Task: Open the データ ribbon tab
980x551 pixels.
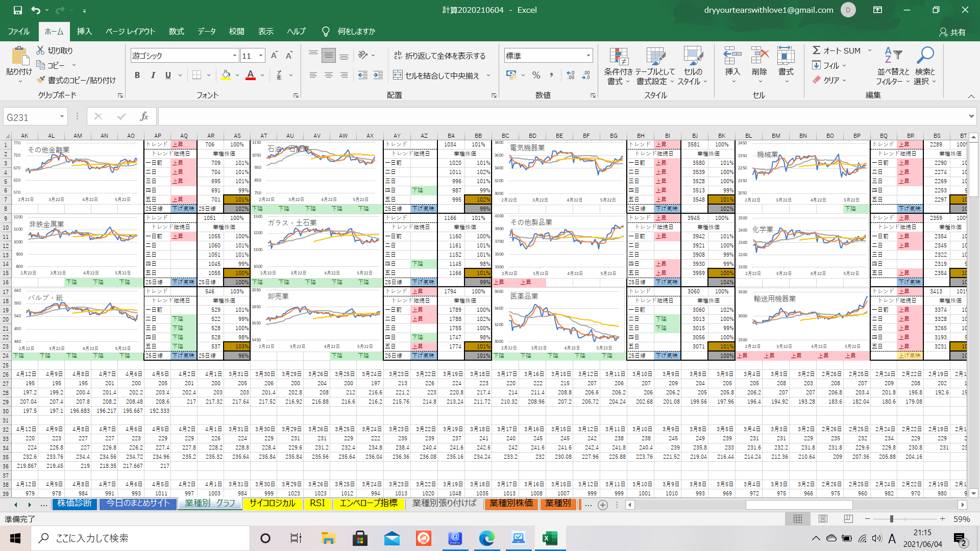Action: [x=206, y=31]
